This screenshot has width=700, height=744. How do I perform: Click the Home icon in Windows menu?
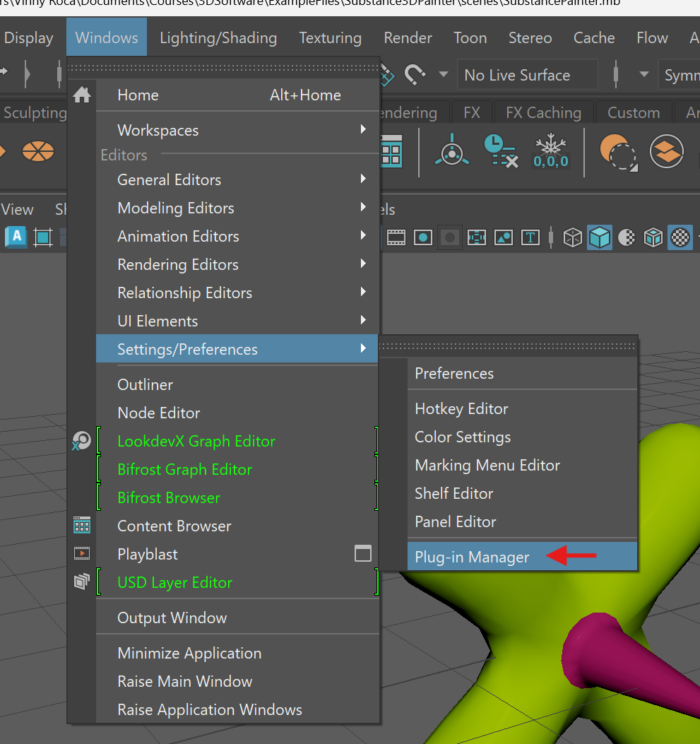point(82,95)
